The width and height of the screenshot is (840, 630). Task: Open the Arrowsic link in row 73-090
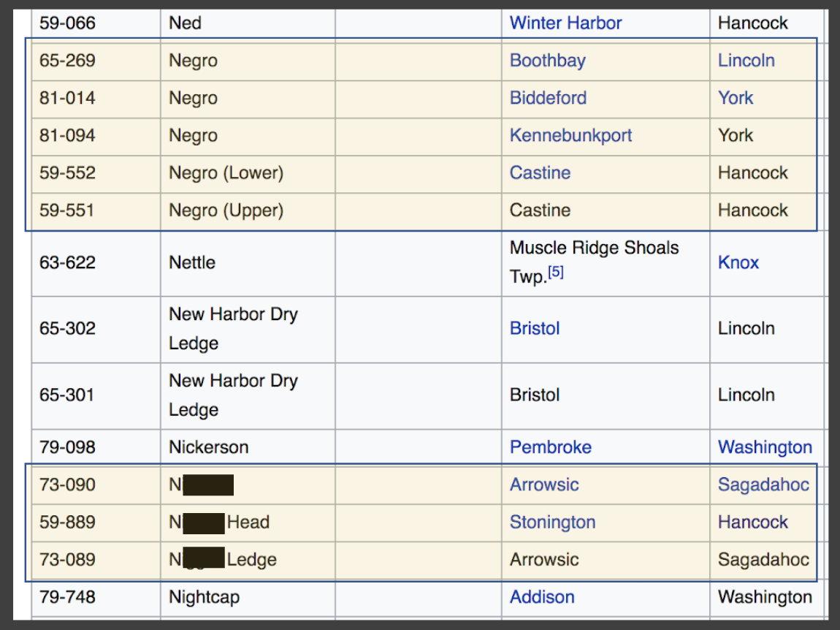(x=544, y=484)
